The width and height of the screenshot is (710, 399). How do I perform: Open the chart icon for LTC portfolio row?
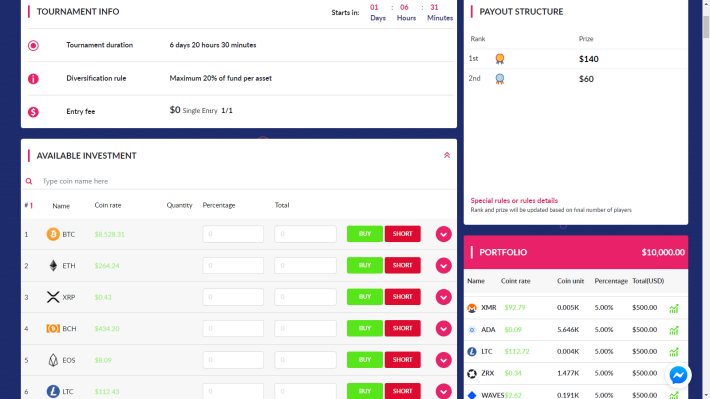click(x=674, y=352)
